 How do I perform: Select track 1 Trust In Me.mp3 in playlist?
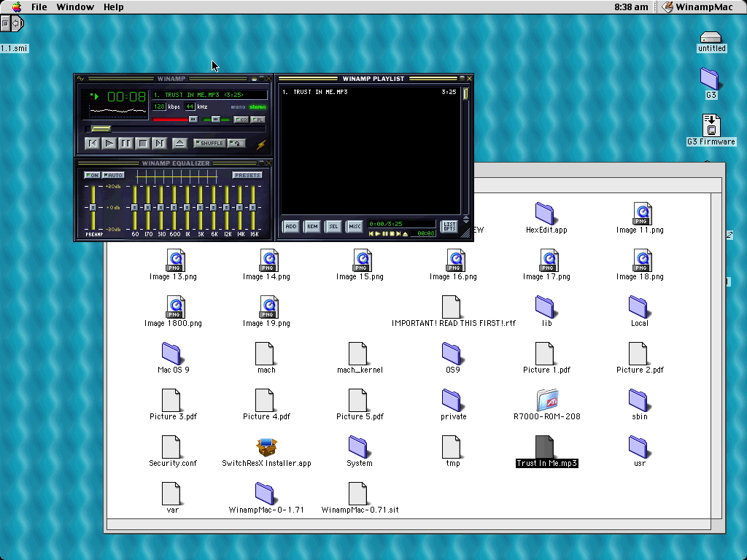click(369, 92)
